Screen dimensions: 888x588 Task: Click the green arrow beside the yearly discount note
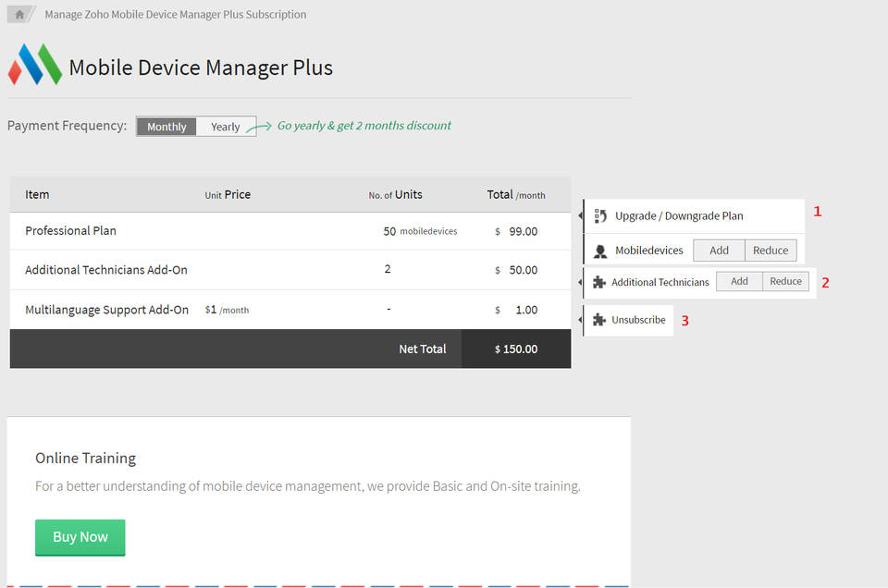(x=262, y=125)
